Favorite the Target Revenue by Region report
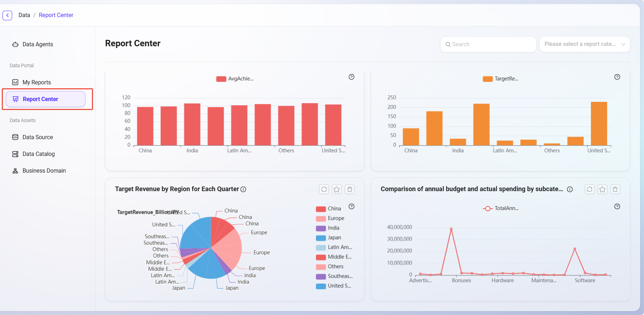This screenshot has height=315, width=644. coord(337,189)
